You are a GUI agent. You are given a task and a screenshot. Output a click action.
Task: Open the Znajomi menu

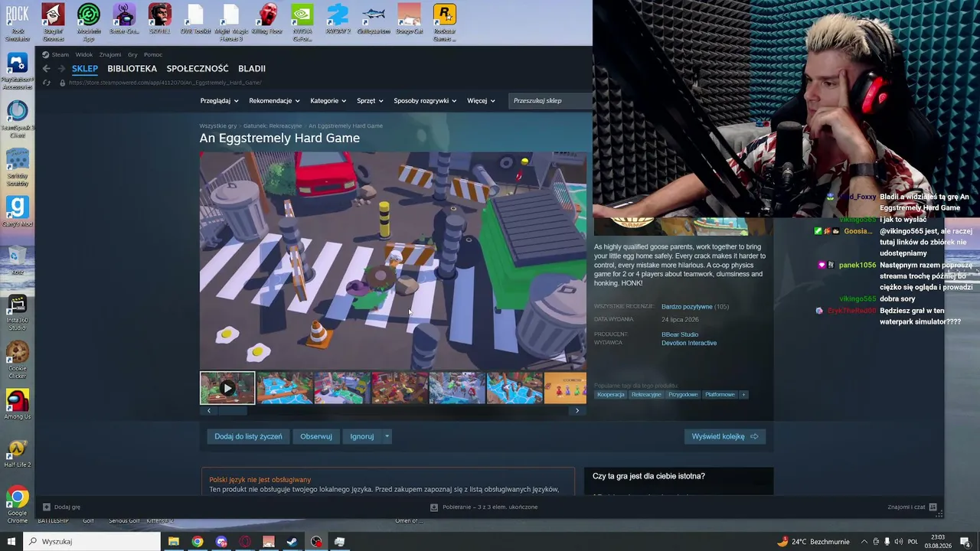click(x=110, y=54)
